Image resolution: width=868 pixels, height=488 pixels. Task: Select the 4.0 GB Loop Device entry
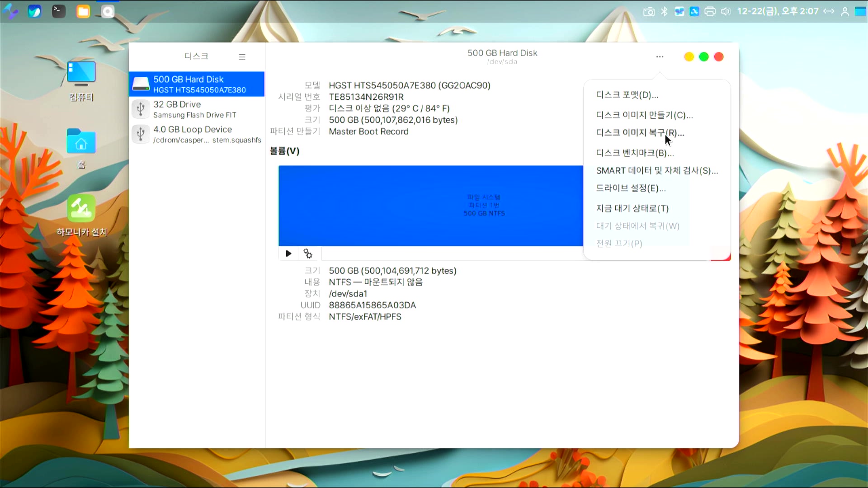pos(197,134)
